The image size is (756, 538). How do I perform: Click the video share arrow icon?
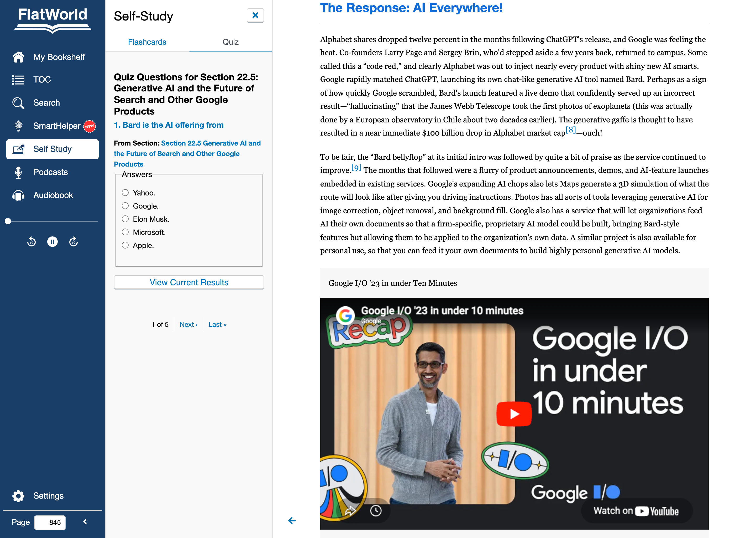[350, 511]
